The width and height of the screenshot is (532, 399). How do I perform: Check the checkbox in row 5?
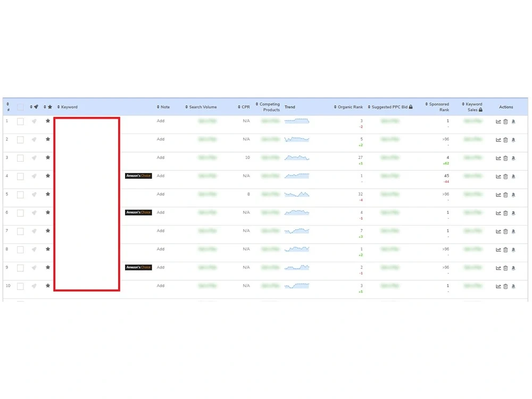20,195
